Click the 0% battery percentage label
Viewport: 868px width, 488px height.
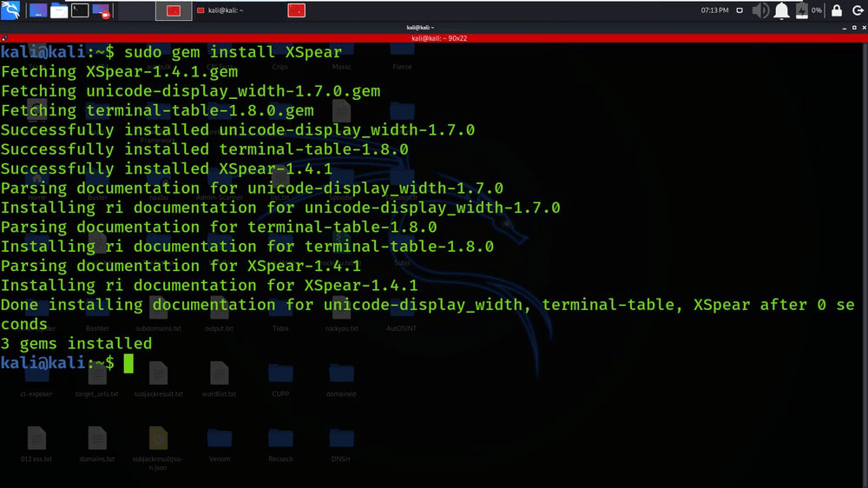click(817, 10)
